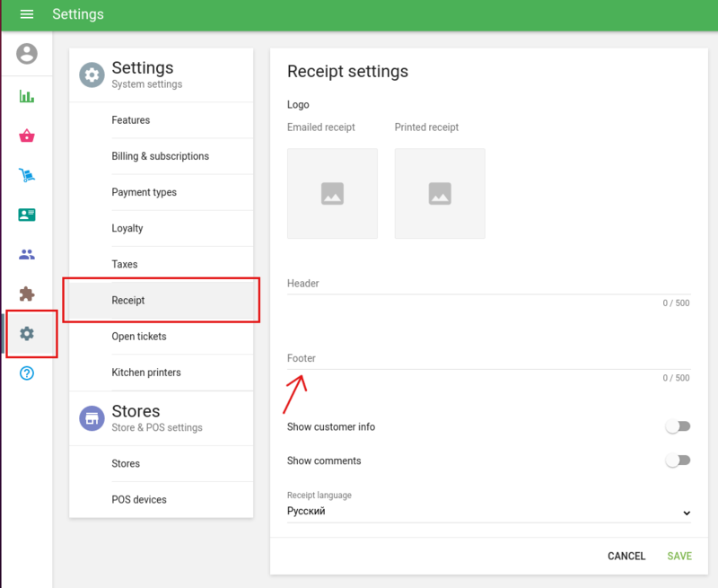Toggle Show comments switch on
This screenshot has width=718, height=588.
(x=678, y=461)
